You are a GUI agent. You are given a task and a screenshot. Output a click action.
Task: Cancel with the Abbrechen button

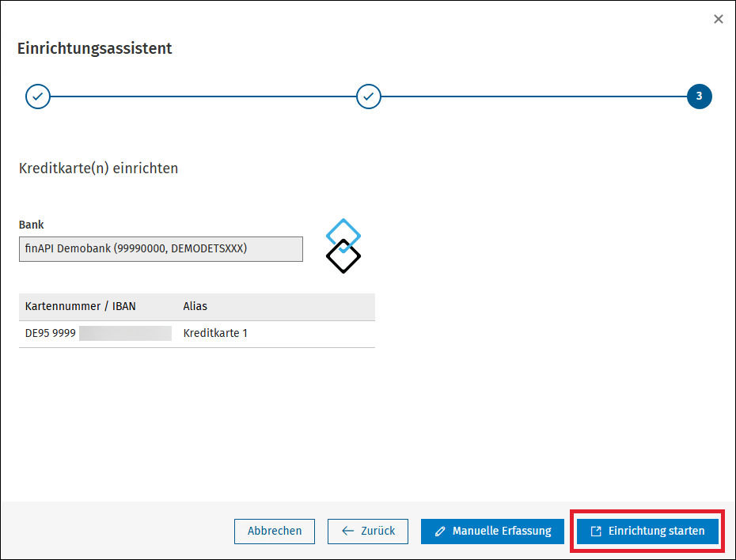pos(275,531)
